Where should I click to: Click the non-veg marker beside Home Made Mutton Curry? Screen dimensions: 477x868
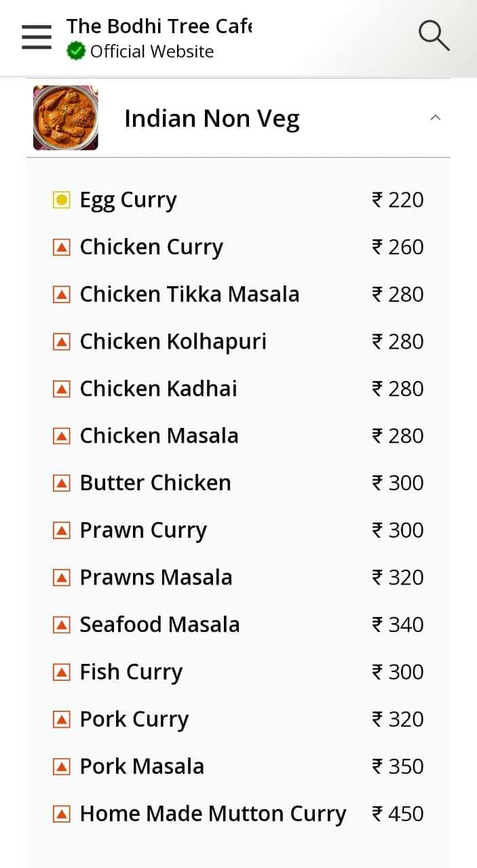[x=62, y=813]
